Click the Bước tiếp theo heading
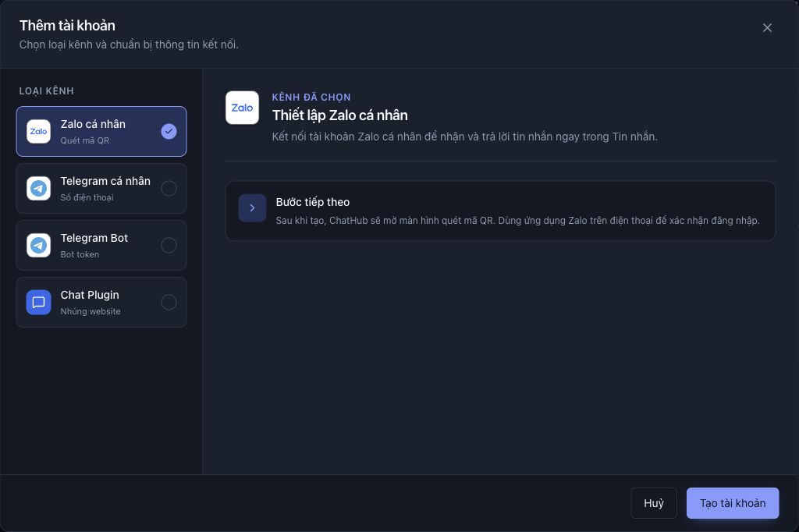Viewport: 799px width, 532px height. [312, 202]
